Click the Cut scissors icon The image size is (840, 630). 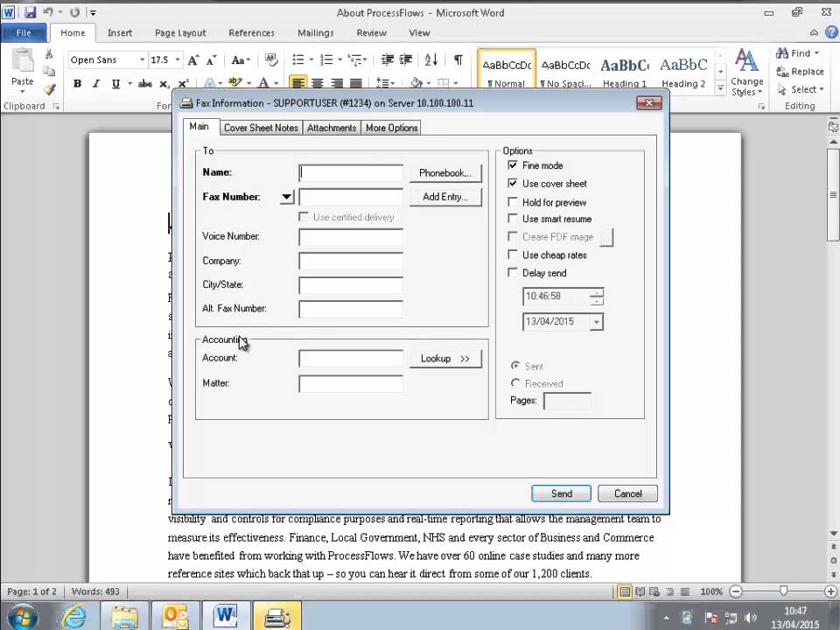(x=49, y=54)
